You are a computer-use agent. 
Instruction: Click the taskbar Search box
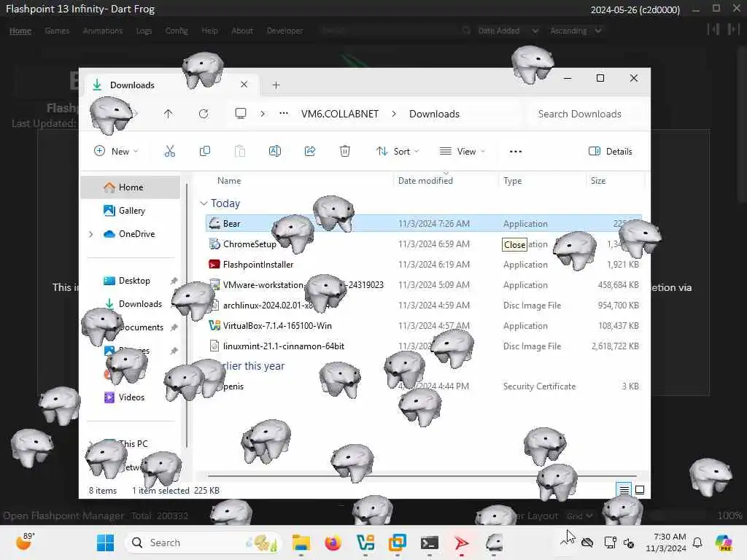click(x=203, y=542)
